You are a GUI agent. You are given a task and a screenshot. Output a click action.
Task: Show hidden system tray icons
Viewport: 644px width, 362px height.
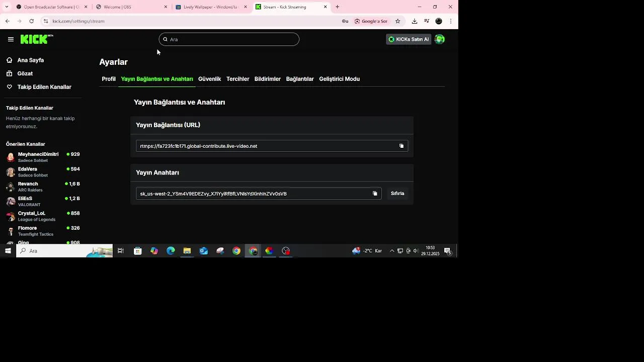(x=392, y=251)
